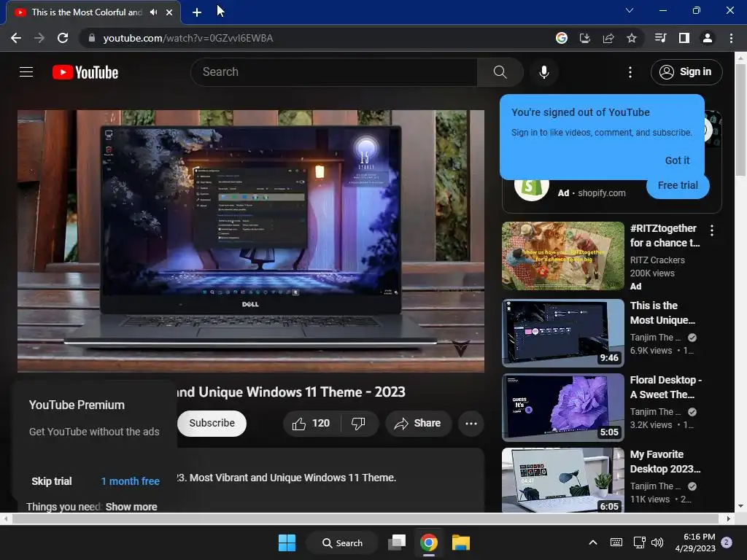
Task: Click the search magnifier button
Action: pyautogui.click(x=500, y=72)
